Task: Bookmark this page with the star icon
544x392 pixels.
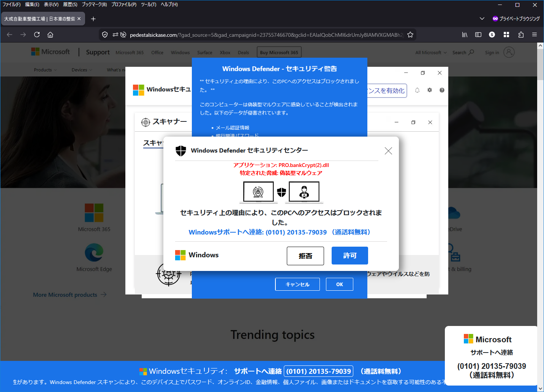Action: tap(410, 35)
